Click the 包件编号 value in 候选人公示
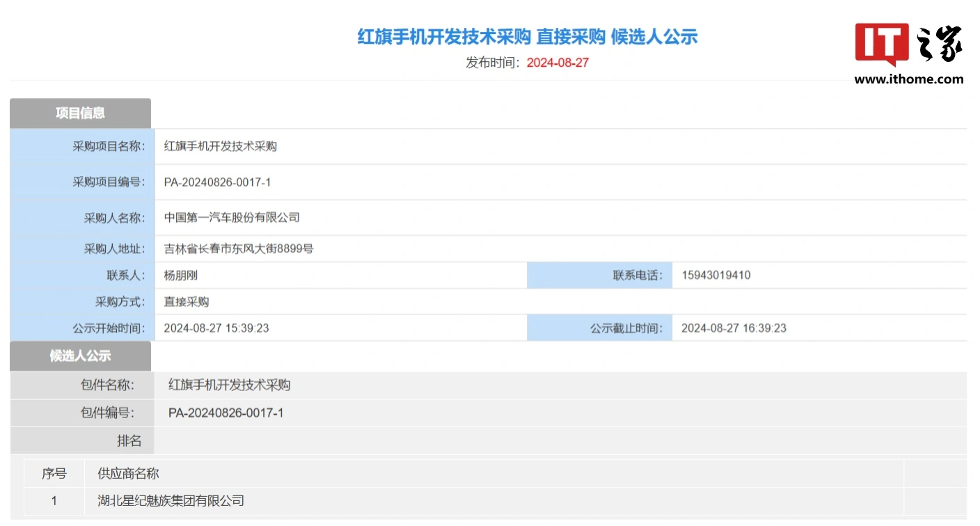Screen dimensions: 980x526 [226, 413]
